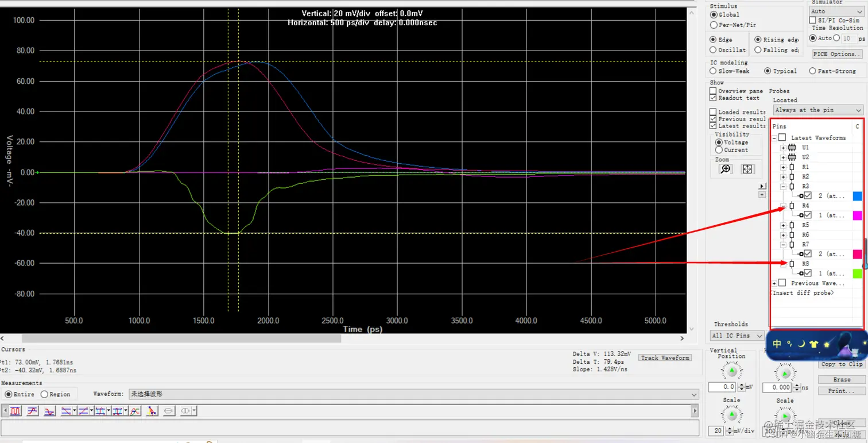The width and height of the screenshot is (868, 443).
Task: Enable the Loaded results checkbox
Action: click(x=713, y=112)
